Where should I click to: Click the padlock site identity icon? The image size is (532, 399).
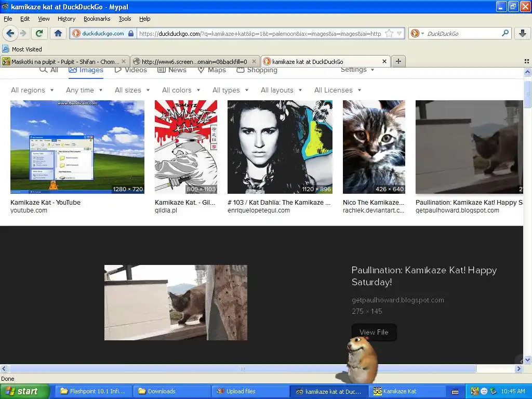click(x=131, y=33)
